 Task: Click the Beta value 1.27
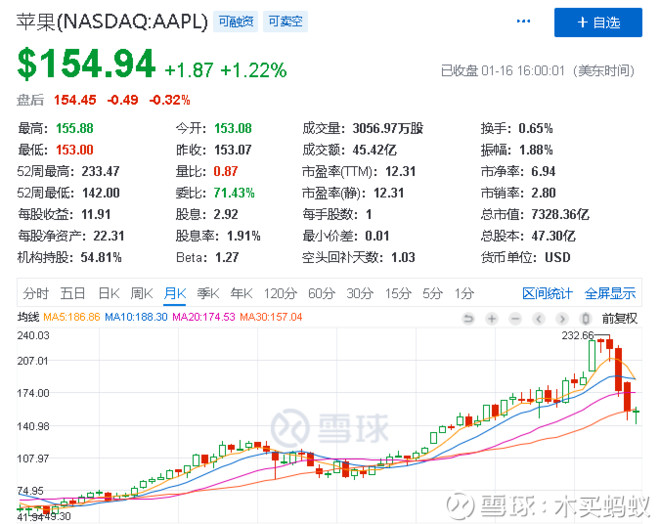click(x=227, y=257)
